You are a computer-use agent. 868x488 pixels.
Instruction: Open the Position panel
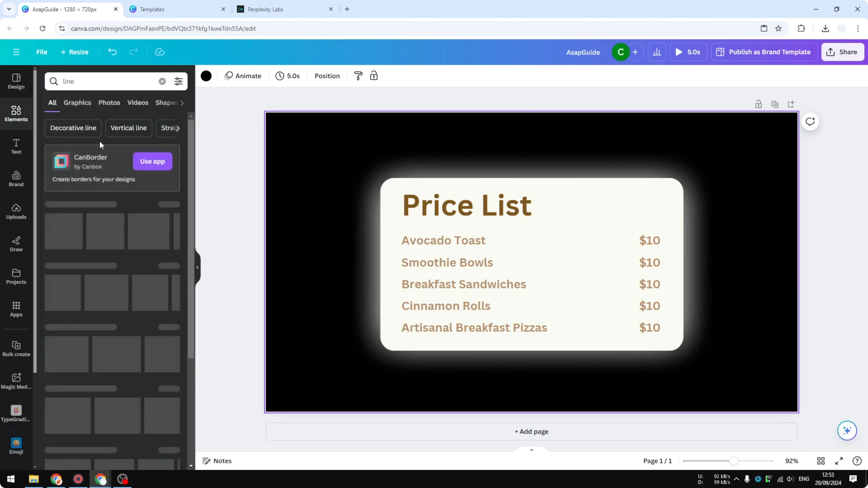point(327,76)
